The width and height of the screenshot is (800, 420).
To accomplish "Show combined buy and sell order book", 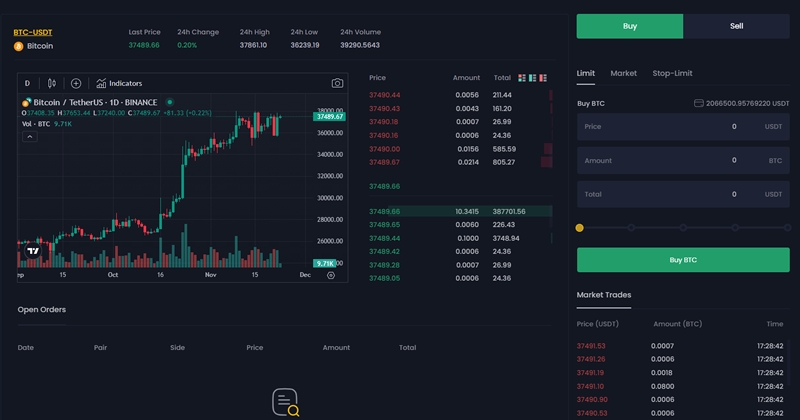I will tap(523, 77).
